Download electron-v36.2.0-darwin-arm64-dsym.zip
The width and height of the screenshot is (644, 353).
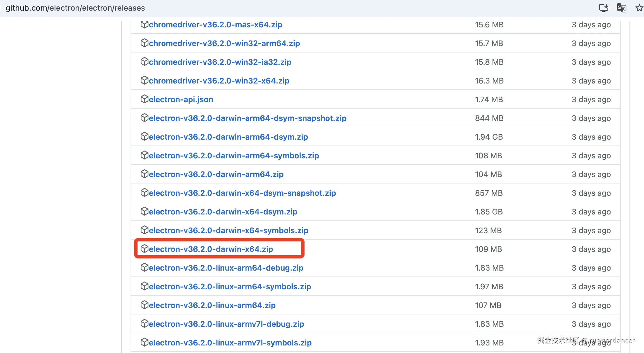click(x=228, y=137)
